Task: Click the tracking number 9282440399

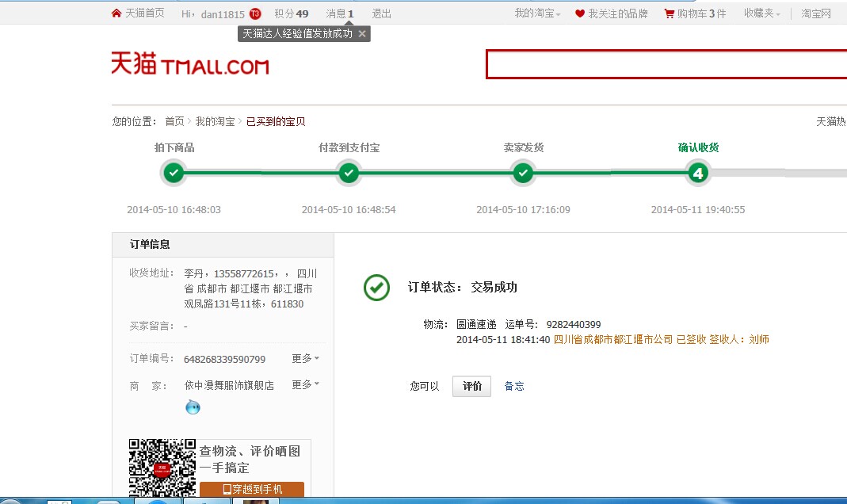Action: [x=574, y=325]
